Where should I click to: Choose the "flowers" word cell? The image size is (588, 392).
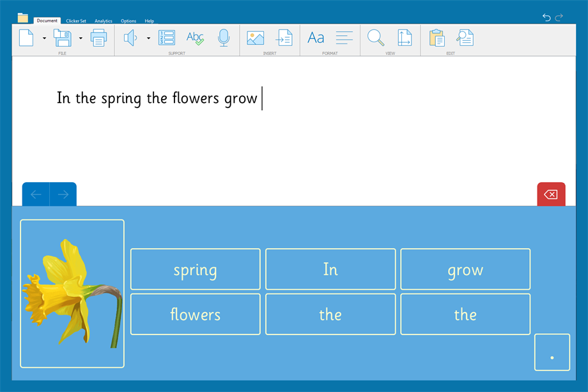[196, 314]
